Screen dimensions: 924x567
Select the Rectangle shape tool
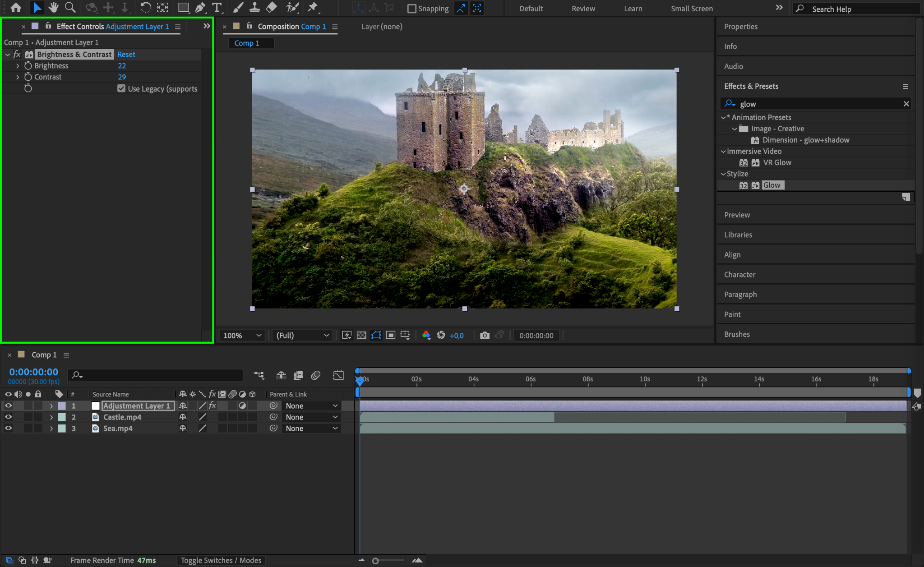pos(183,8)
